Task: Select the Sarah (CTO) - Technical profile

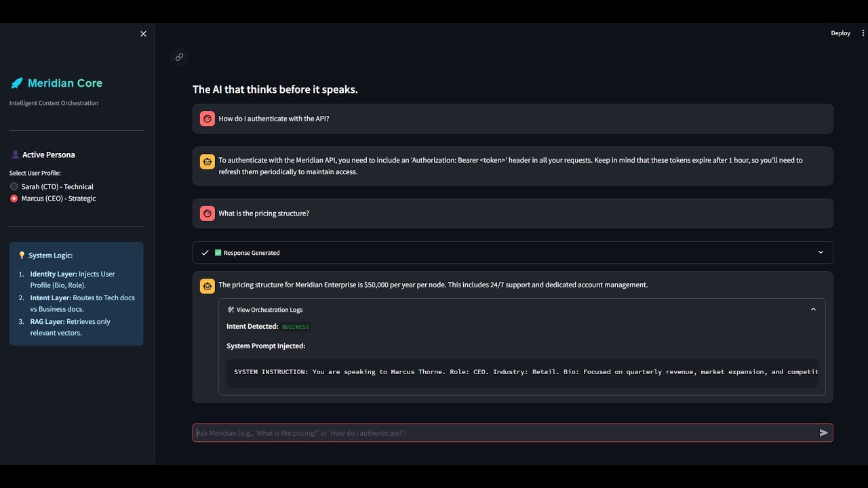Action: [52, 186]
